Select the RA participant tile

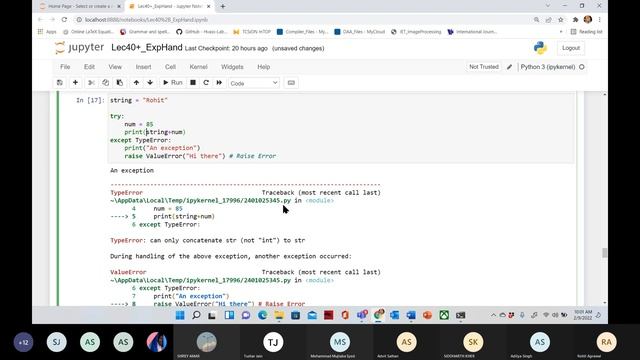point(607,342)
